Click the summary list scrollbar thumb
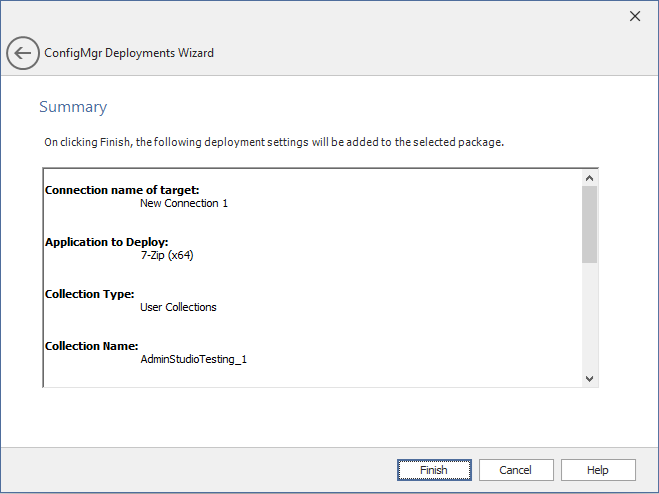This screenshot has width=659, height=494. [589, 223]
